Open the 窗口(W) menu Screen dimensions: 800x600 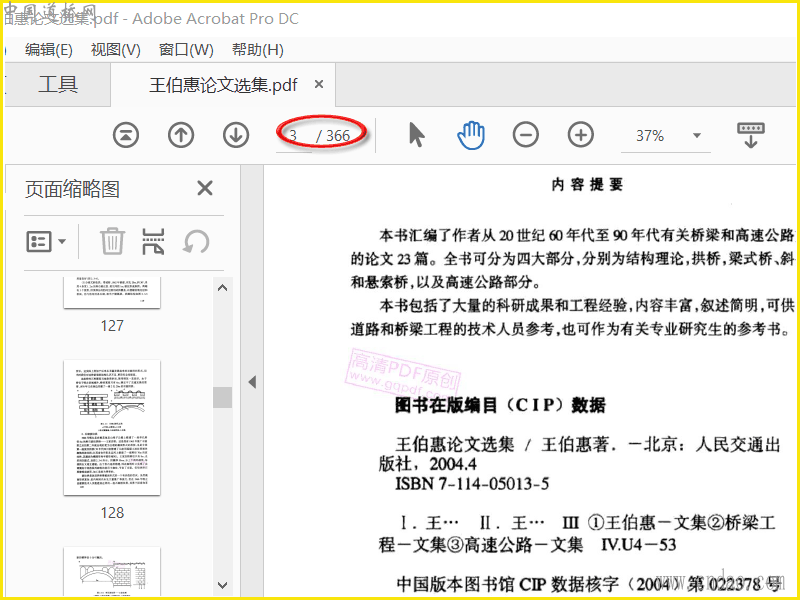(186, 49)
